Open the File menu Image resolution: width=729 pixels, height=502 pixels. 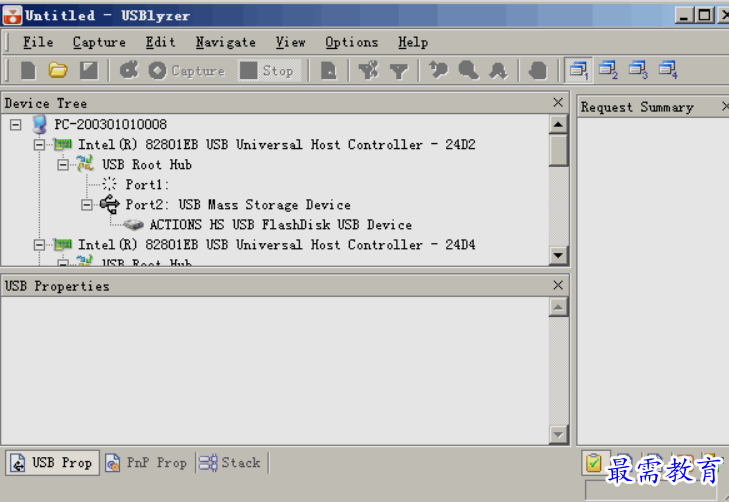[x=38, y=42]
